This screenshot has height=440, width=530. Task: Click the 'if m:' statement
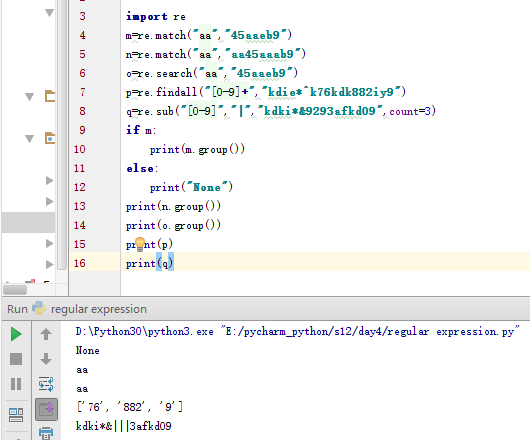tap(141, 130)
